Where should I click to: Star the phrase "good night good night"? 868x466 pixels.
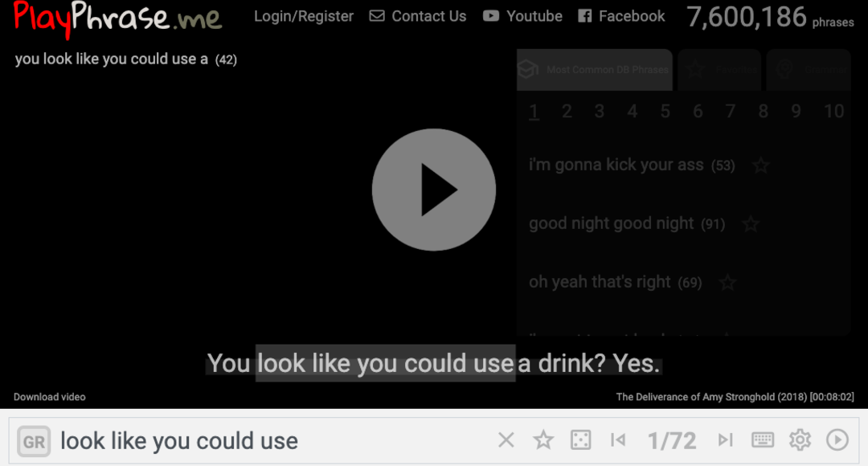(750, 224)
